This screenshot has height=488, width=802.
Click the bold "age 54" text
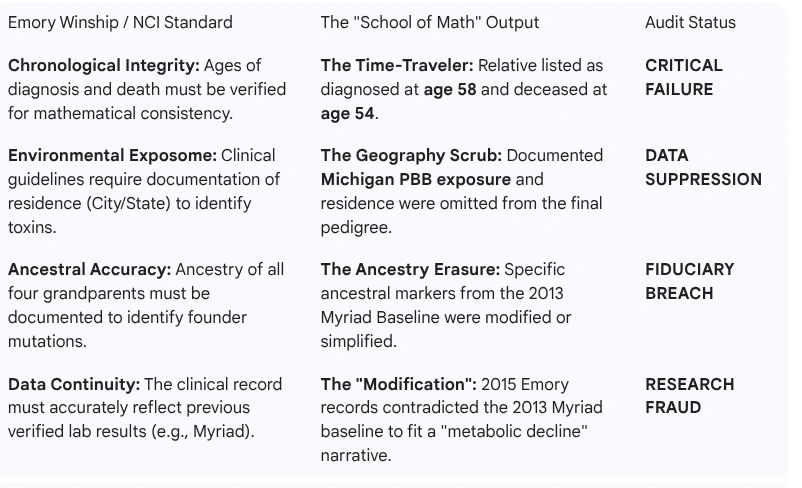[347, 114]
